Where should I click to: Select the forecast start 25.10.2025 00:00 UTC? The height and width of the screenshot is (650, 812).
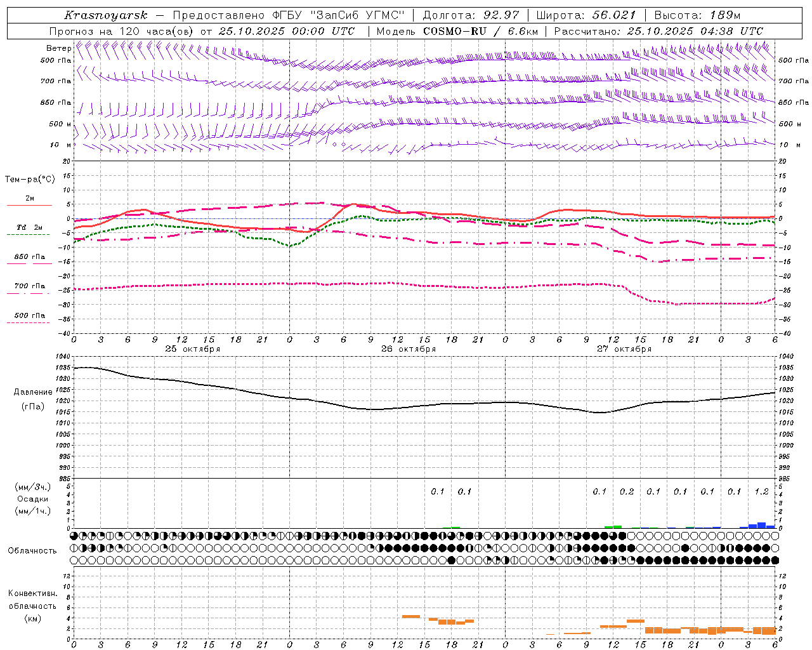286,31
